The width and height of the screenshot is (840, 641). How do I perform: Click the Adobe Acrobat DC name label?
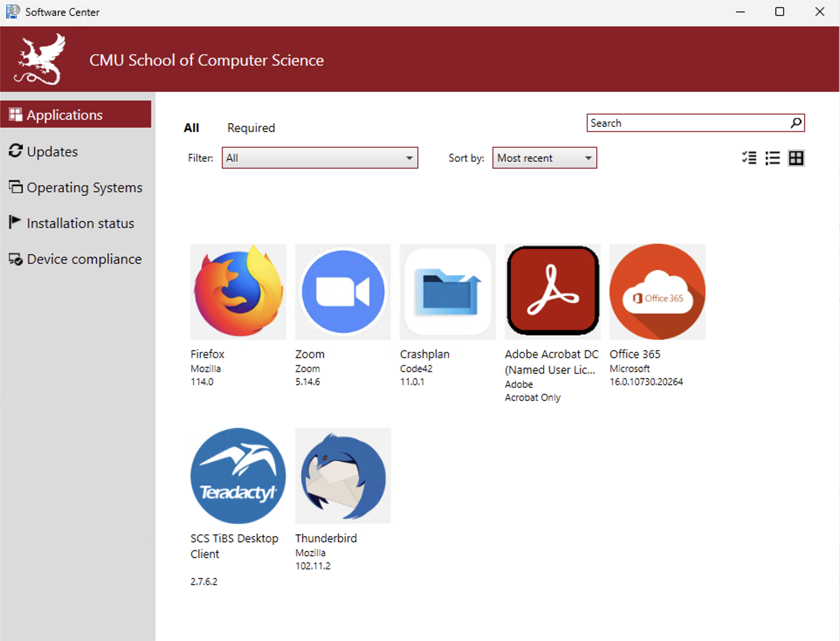[x=551, y=362]
